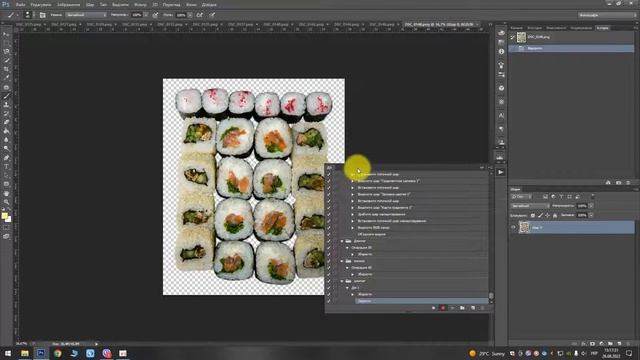Toggle visibility of the layer in Layers panel
Viewport: 640px width, 360px height.
click(x=513, y=227)
